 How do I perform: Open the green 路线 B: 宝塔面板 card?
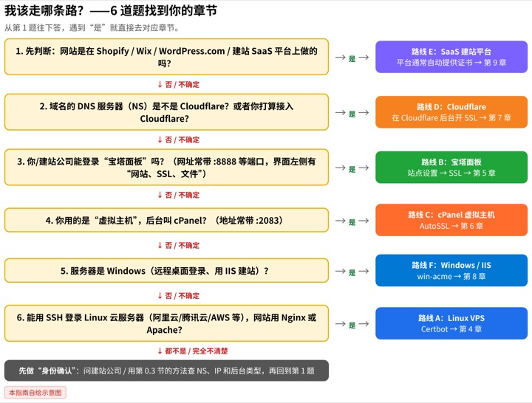(451, 168)
